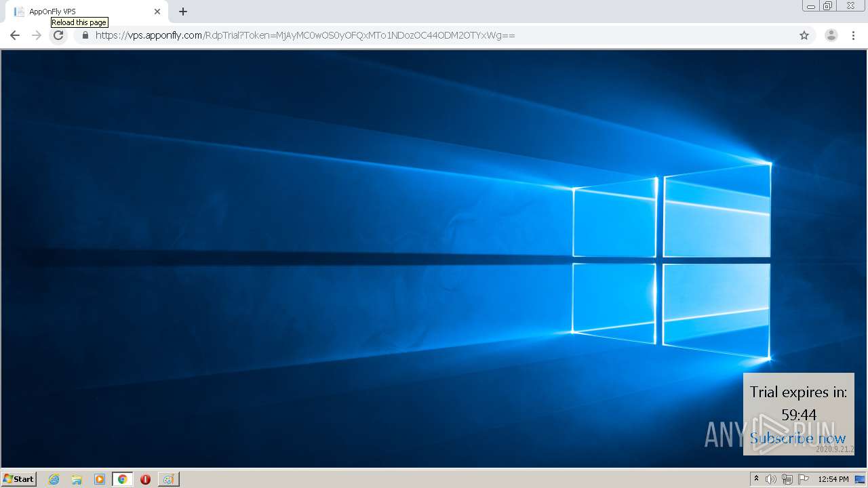Select the AppOnFly VPS tab
Viewport: 868px width, 488px height.
(87, 12)
